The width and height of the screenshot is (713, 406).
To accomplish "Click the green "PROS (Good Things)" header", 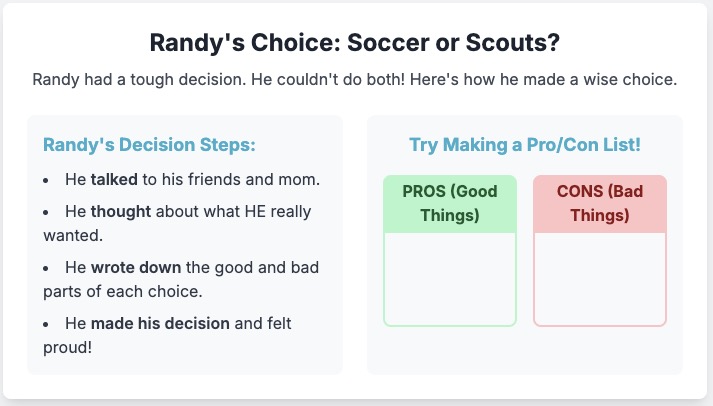I will tap(450, 204).
